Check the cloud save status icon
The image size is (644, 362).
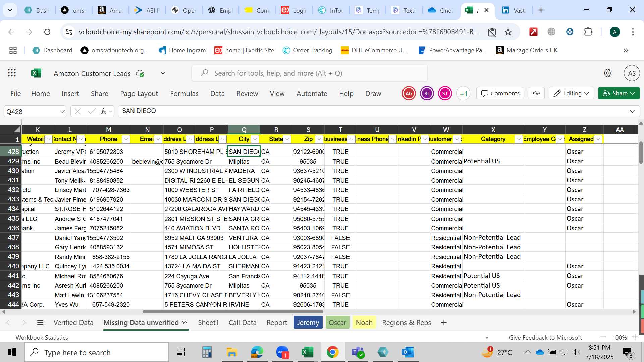140,73
